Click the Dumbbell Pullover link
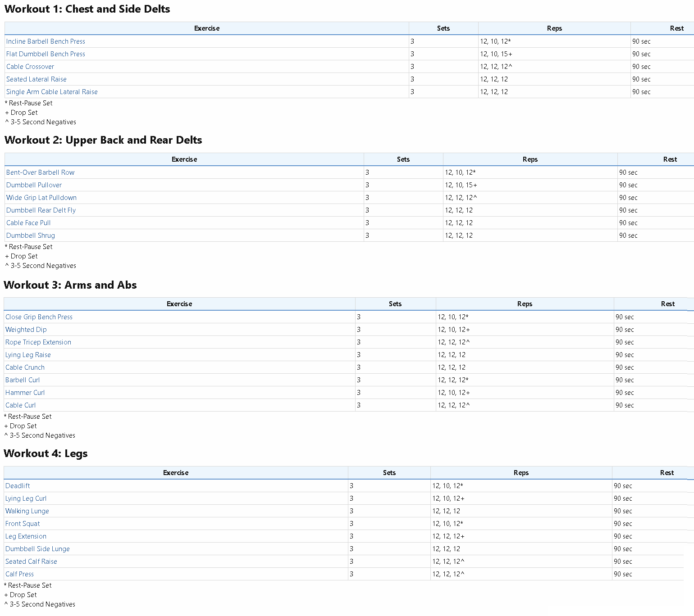Image resolution: width=694 pixels, height=616 pixels. click(x=34, y=185)
